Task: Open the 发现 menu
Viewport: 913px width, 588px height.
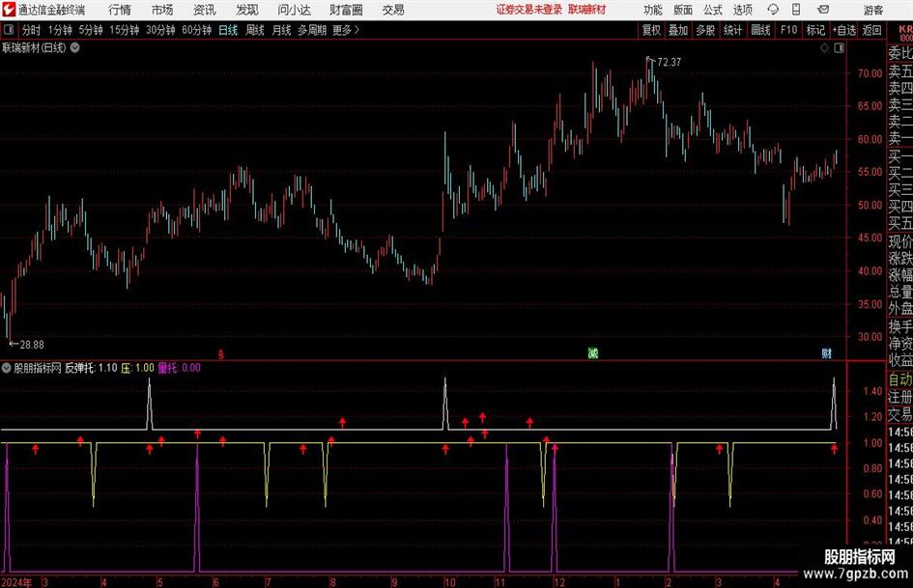Action: click(x=247, y=10)
